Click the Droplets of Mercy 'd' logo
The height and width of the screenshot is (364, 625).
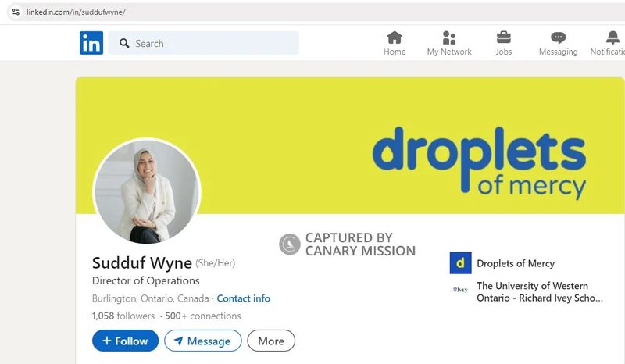pos(460,263)
